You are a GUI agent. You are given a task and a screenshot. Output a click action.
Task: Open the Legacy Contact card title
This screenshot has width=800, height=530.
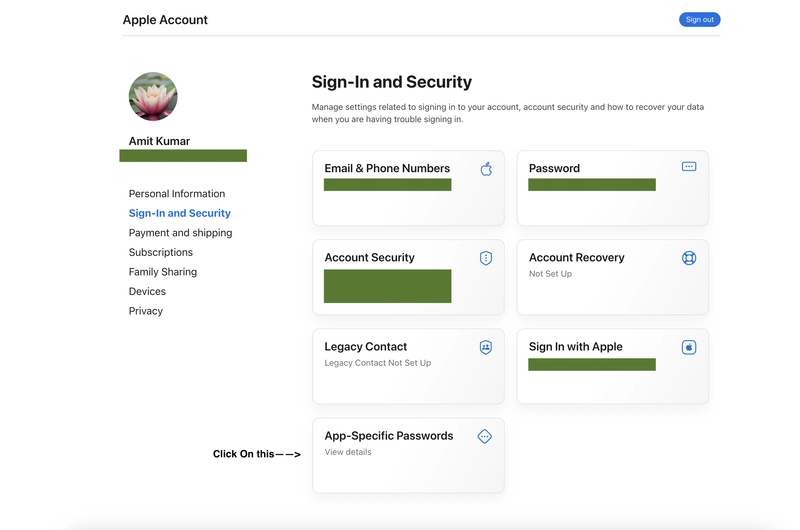click(366, 347)
